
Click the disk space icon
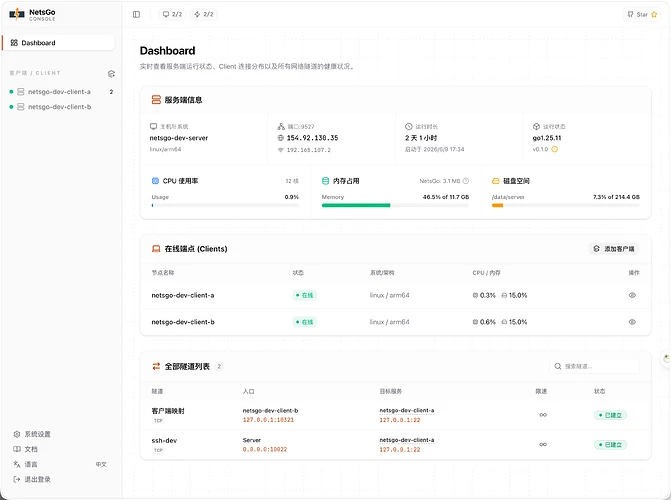496,181
